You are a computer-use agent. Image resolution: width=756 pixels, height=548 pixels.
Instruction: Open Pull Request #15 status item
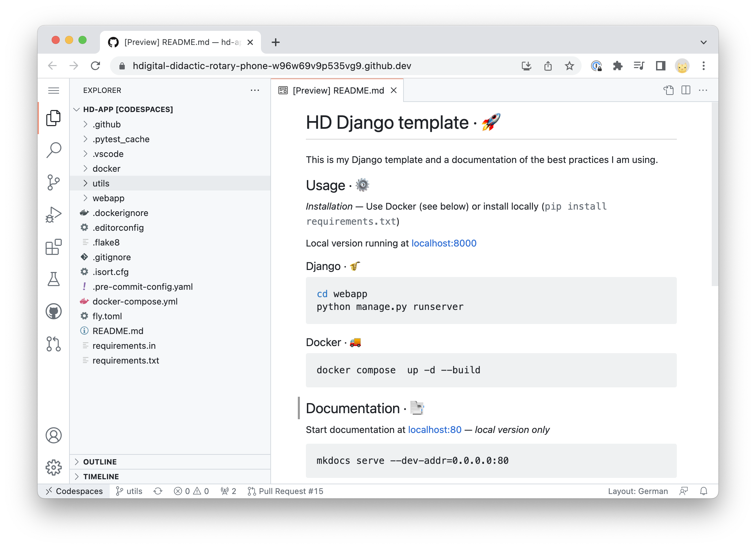pyautogui.click(x=285, y=491)
